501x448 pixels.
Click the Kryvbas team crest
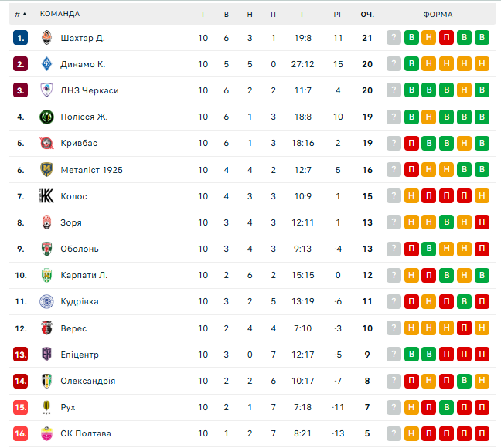(x=46, y=143)
